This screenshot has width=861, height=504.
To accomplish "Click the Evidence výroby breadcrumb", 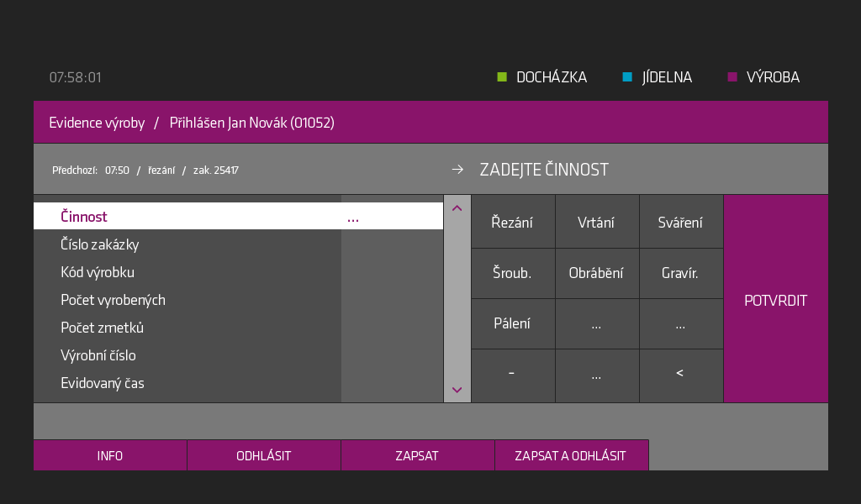I will 97,123.
